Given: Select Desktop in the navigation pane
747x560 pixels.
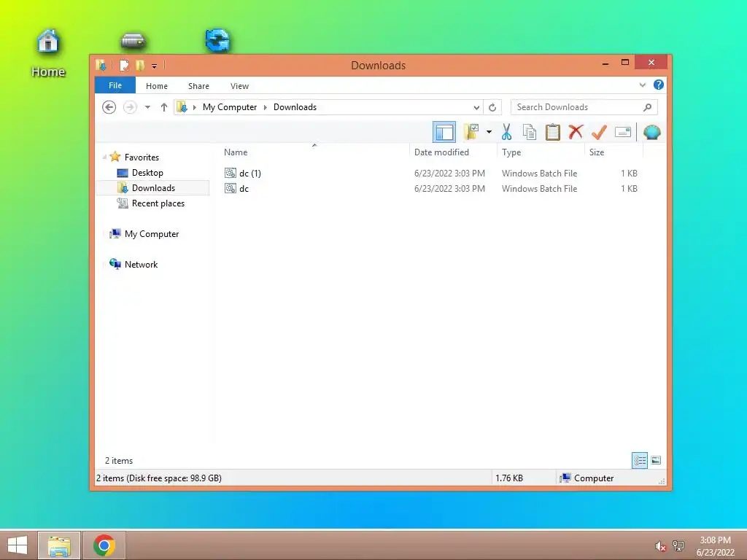Looking at the screenshot, I should point(147,173).
